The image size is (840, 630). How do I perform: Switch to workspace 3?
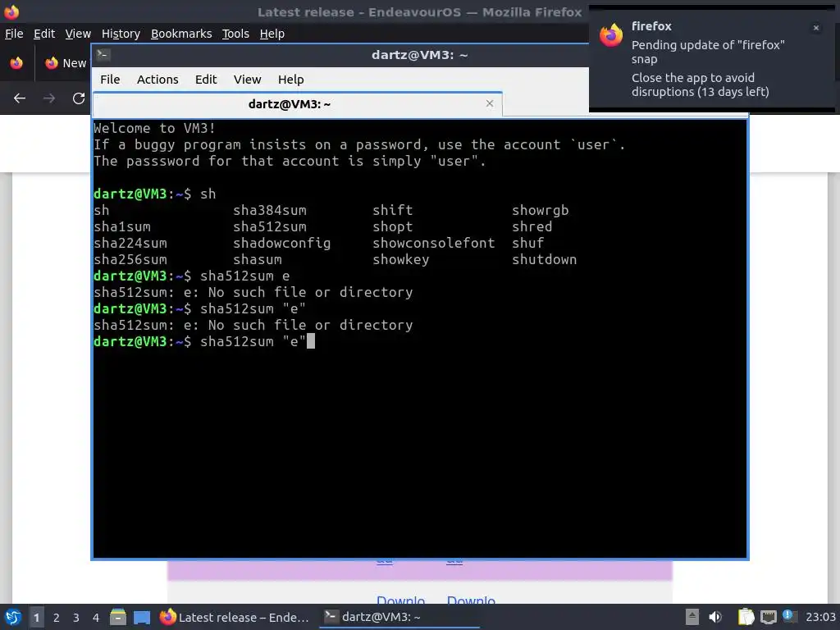pyautogui.click(x=76, y=618)
